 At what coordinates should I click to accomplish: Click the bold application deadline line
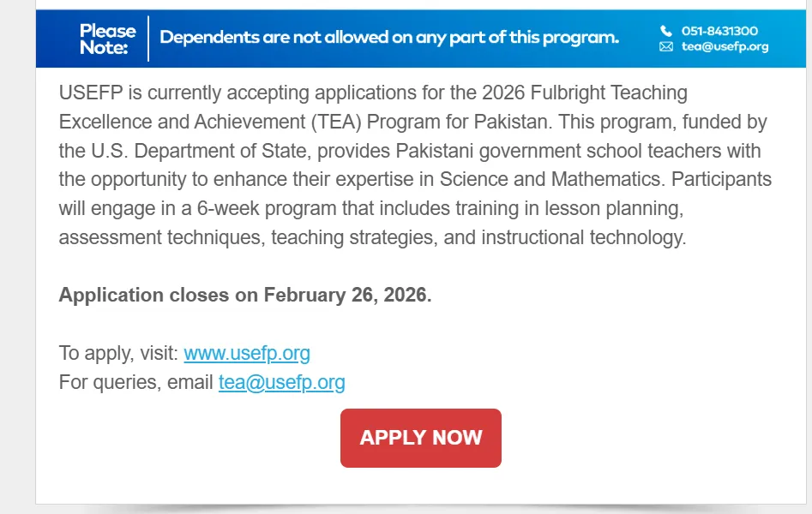point(245,295)
